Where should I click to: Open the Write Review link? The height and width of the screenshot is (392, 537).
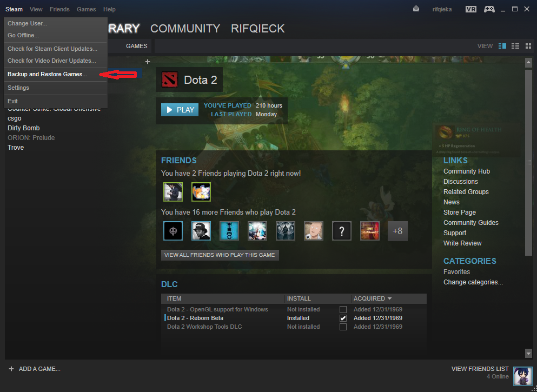click(x=462, y=243)
